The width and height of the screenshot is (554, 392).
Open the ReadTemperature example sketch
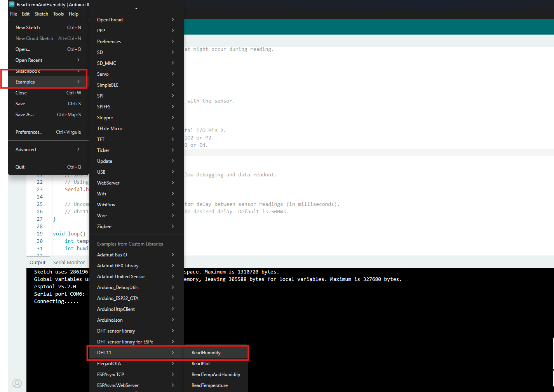[x=216, y=385]
